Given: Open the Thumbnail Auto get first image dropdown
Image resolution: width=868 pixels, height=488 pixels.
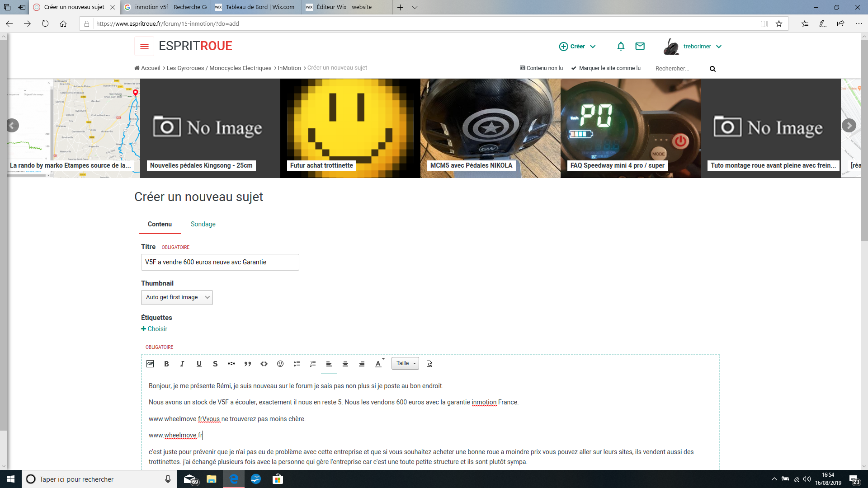Looking at the screenshot, I should click(x=177, y=297).
